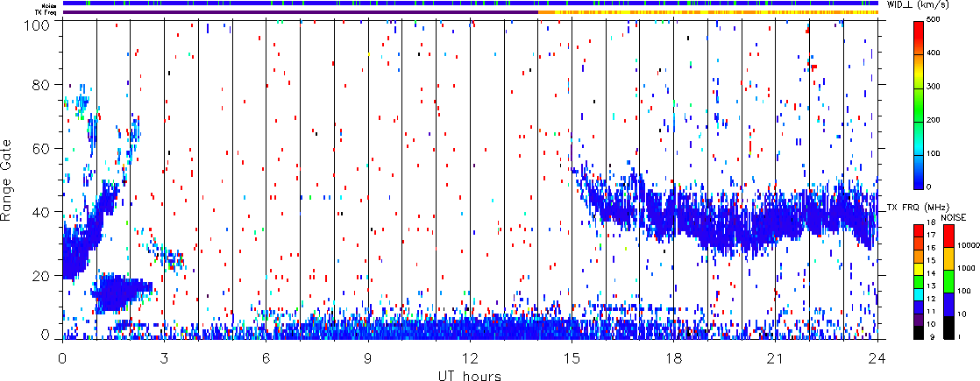Click the 10 label on TX FRQ legend

[x=931, y=325]
